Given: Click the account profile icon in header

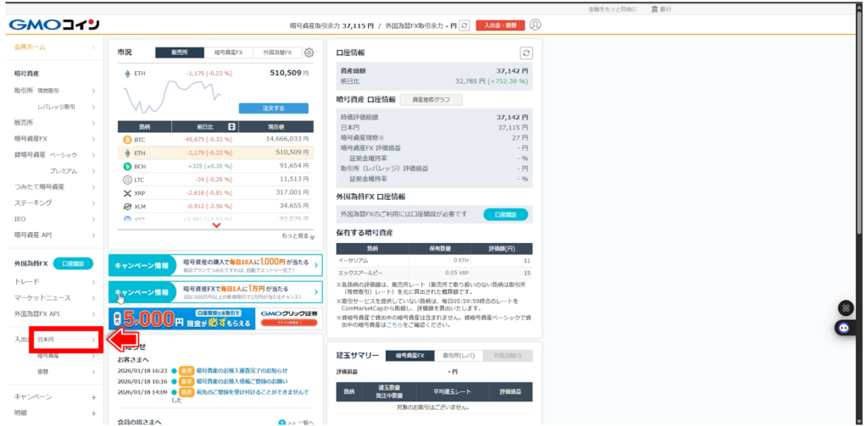Looking at the screenshot, I should [535, 25].
